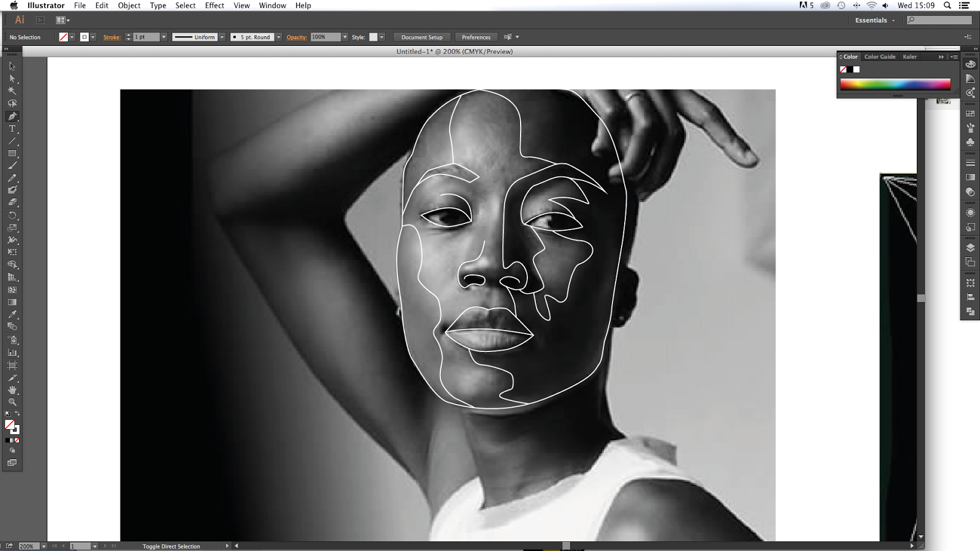The height and width of the screenshot is (551, 980).
Task: Click the white swatch in Color panel
Action: click(856, 70)
